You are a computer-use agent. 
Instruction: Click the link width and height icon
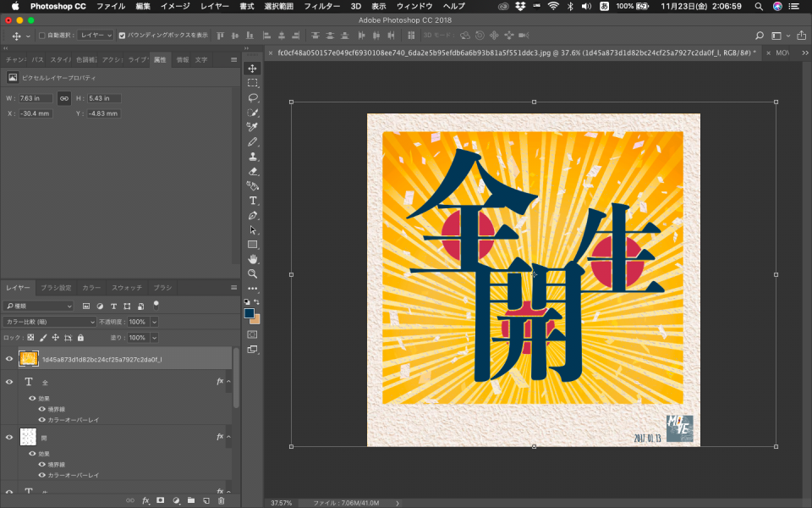click(x=63, y=98)
